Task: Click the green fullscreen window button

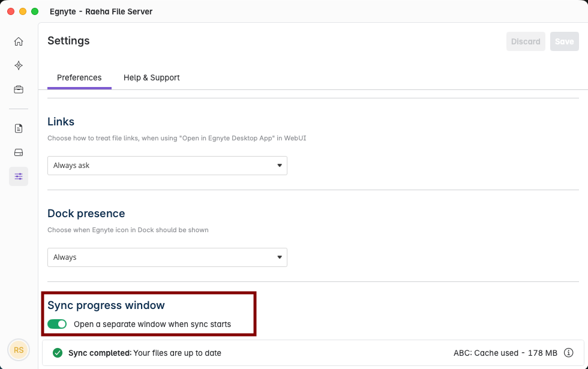Action: click(35, 11)
